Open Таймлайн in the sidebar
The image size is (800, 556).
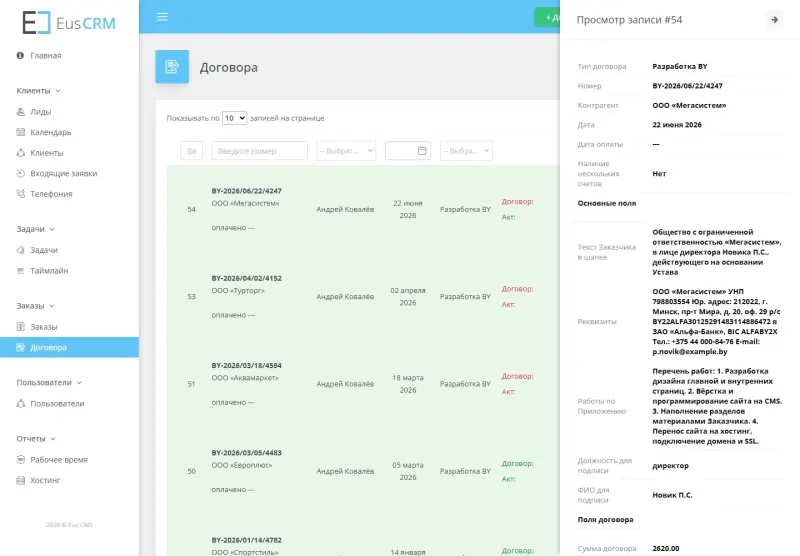click(x=49, y=271)
